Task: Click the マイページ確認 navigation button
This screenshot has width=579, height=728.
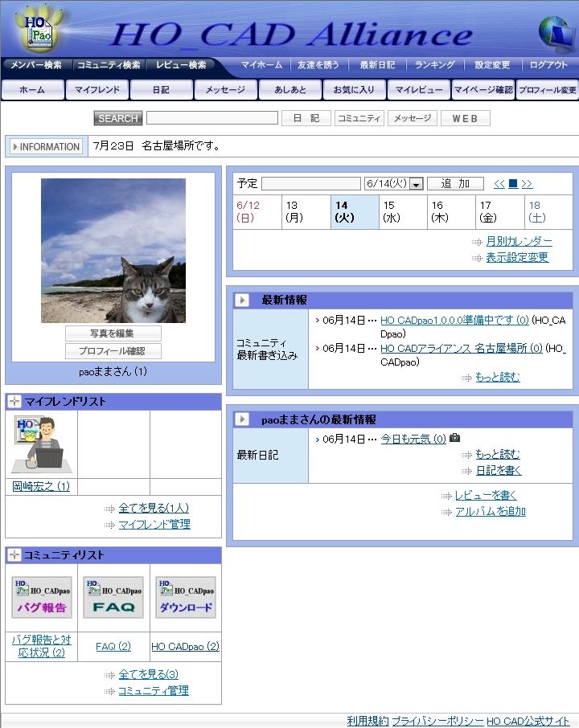Action: pos(482,90)
